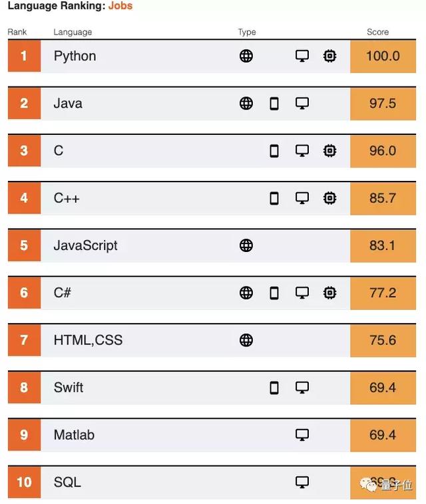Click the Score column header

tap(377, 32)
